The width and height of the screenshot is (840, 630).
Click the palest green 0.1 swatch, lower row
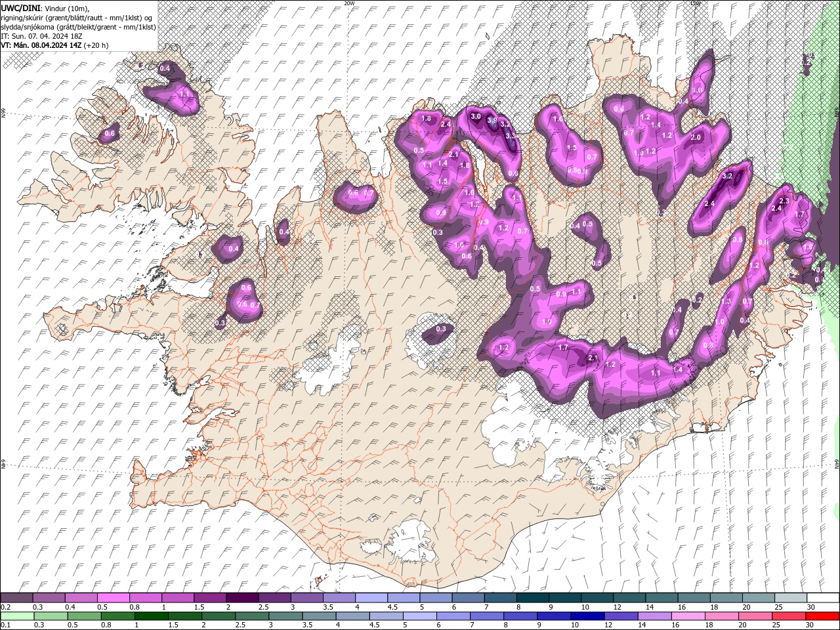[16, 616]
